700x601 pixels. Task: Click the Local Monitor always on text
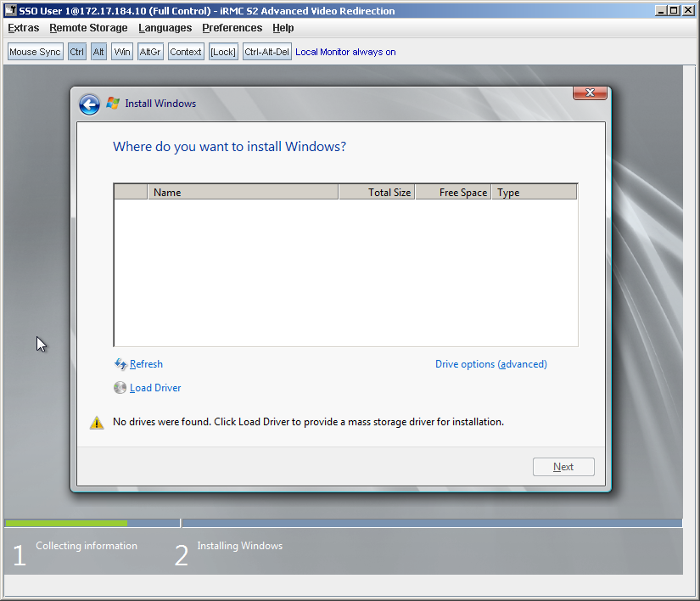tap(345, 52)
